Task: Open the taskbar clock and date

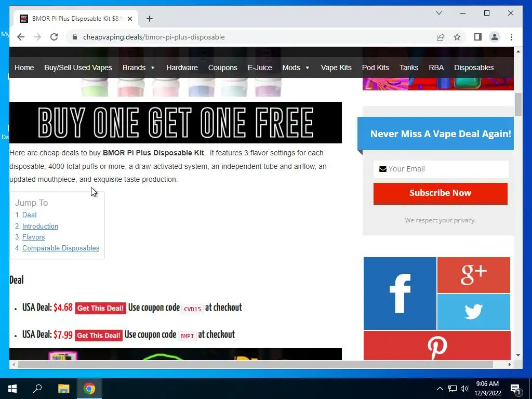Action: 487,389
